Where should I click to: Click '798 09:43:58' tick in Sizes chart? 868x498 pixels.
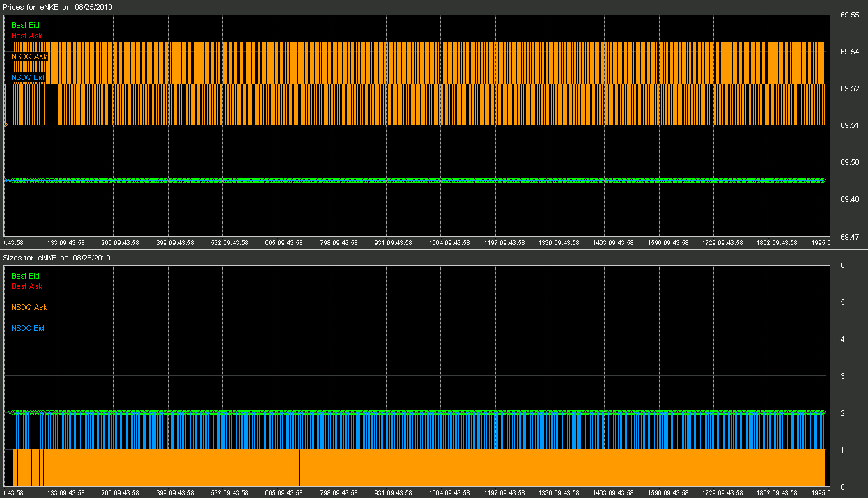point(338,493)
